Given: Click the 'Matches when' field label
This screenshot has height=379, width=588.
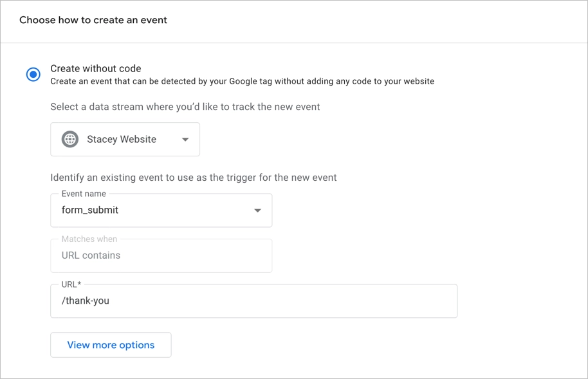Looking at the screenshot, I should pos(89,239).
